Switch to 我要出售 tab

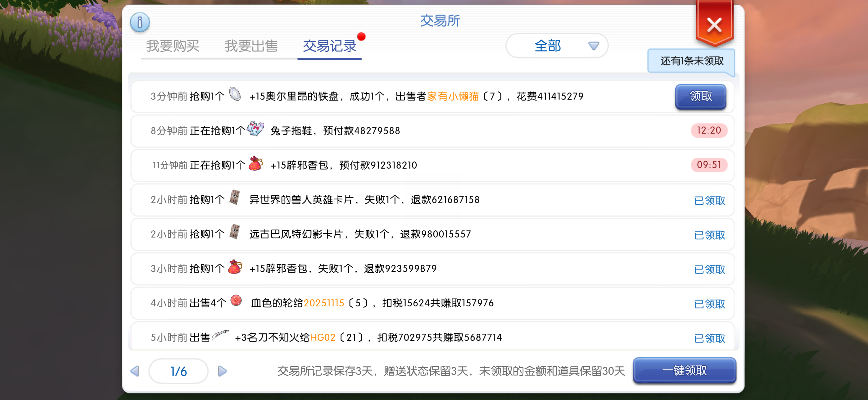pos(251,47)
